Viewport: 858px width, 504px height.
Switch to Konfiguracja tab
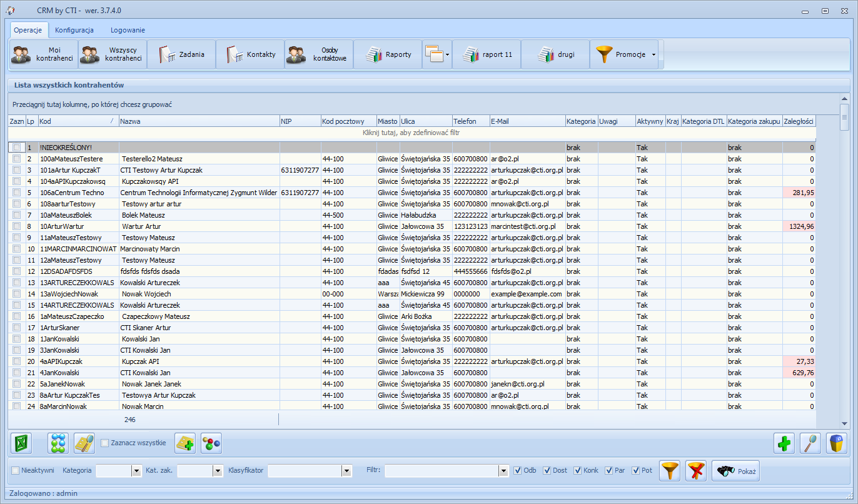(x=74, y=30)
